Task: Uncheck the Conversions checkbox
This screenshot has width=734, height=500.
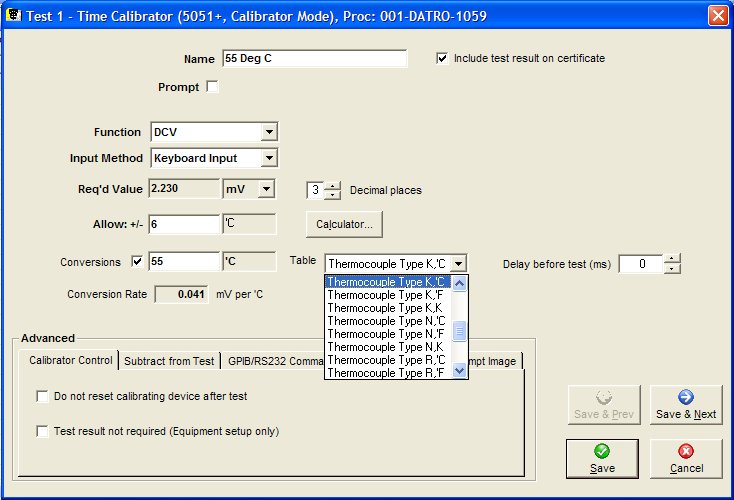Action: point(138,263)
